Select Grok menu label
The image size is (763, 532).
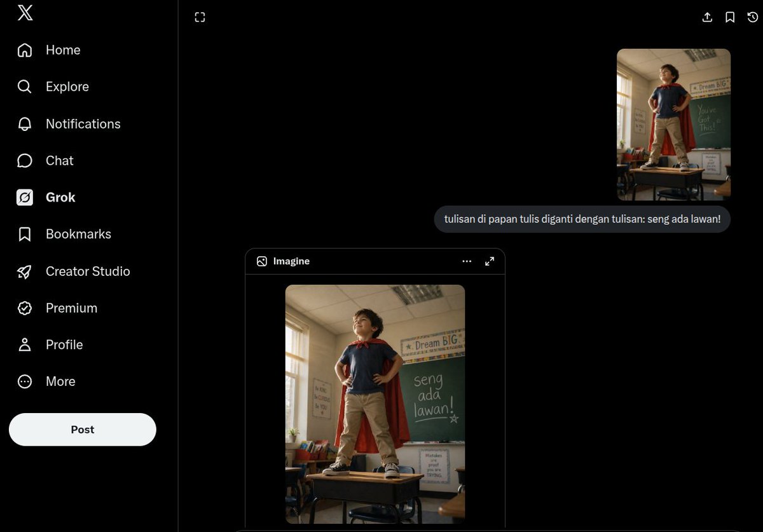point(60,198)
